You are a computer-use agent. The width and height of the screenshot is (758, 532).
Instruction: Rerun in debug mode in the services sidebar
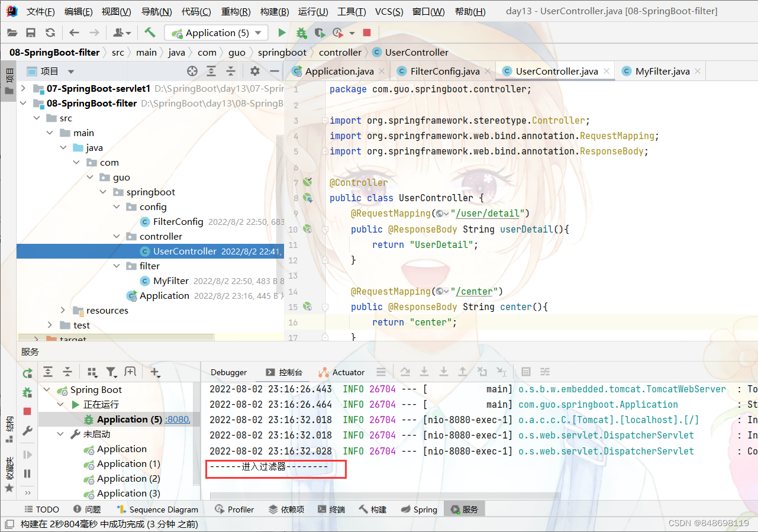click(x=27, y=392)
